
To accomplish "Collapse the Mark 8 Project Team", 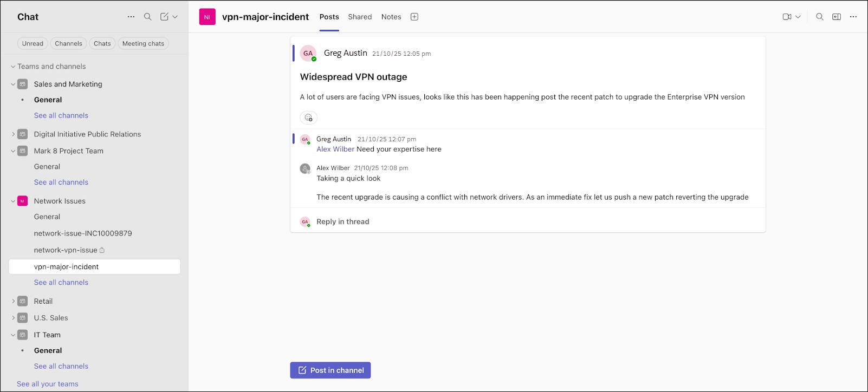I will tap(13, 151).
